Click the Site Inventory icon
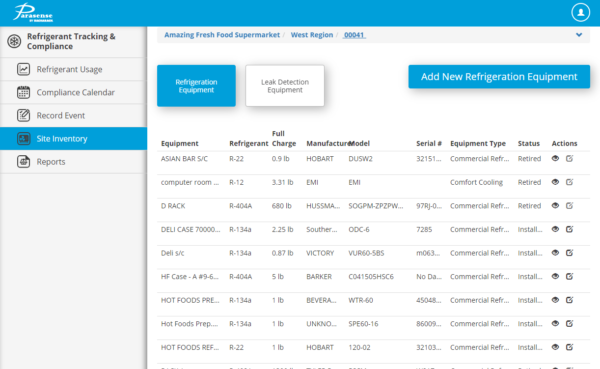600x369 pixels. pyautogui.click(x=23, y=139)
